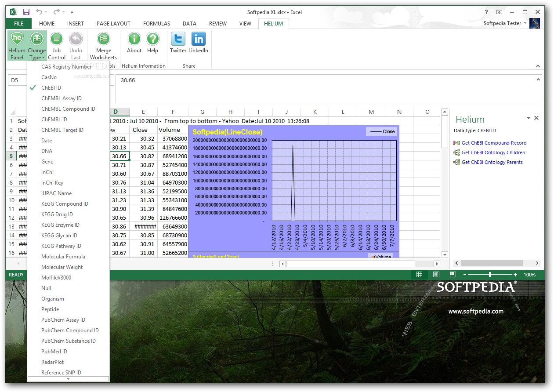Click 100% zoom level
Image resolution: width=554 pixels, height=392 pixels.
pyautogui.click(x=529, y=275)
